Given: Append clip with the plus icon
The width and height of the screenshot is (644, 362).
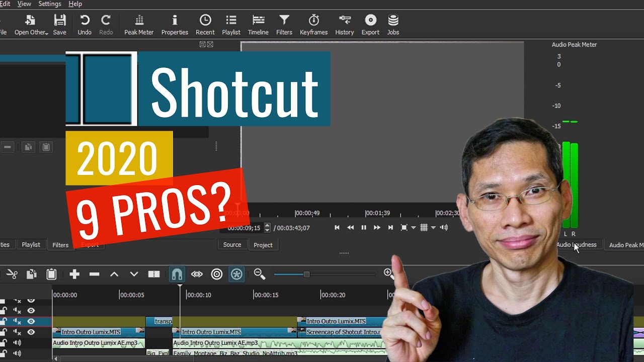Looking at the screenshot, I should 74,274.
